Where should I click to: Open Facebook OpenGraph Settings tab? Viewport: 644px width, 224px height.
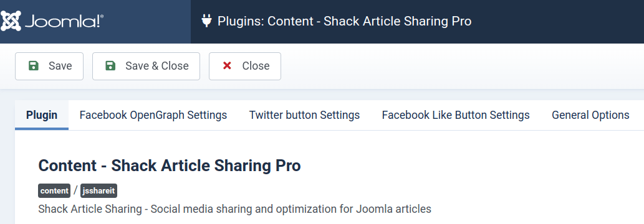click(153, 115)
